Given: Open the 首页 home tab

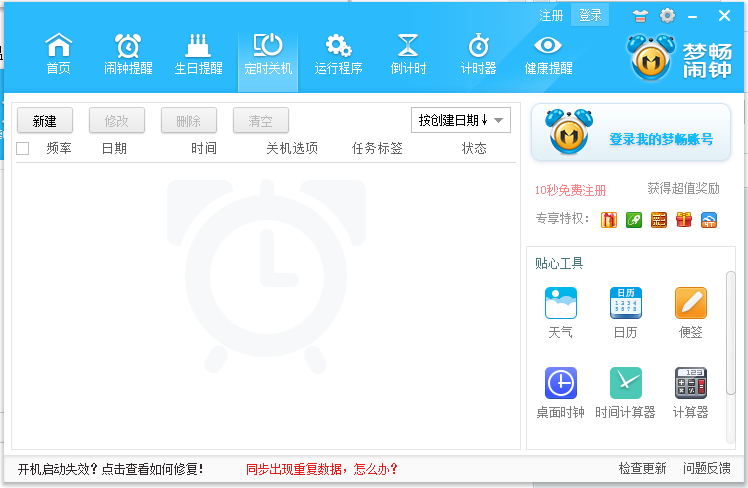Looking at the screenshot, I should [58, 54].
